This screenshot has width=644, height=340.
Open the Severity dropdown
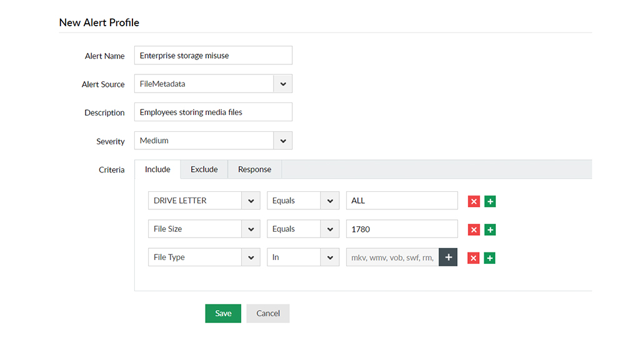pyautogui.click(x=283, y=141)
